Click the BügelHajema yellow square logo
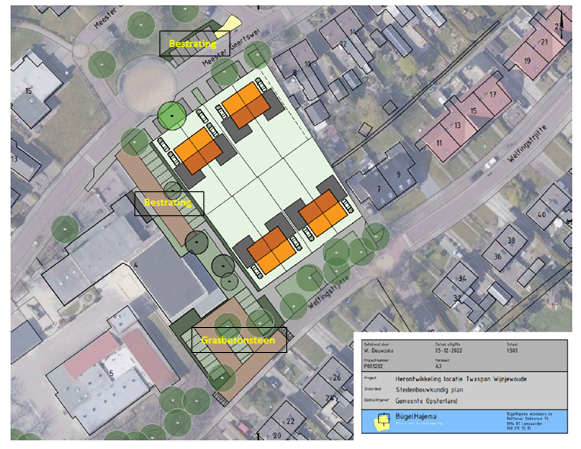The width and height of the screenshot is (581, 449). [x=382, y=422]
